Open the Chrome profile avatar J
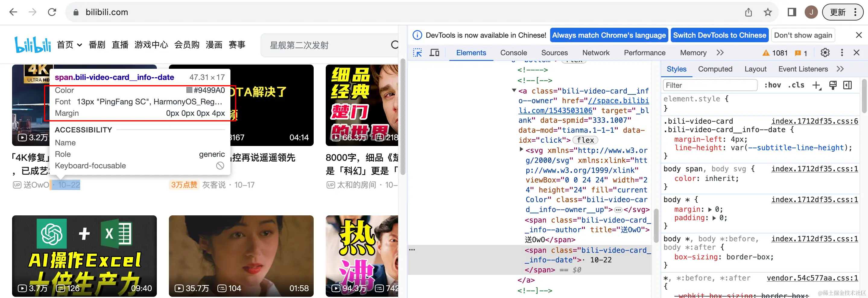Viewport: 868px width, 298px height. [811, 12]
